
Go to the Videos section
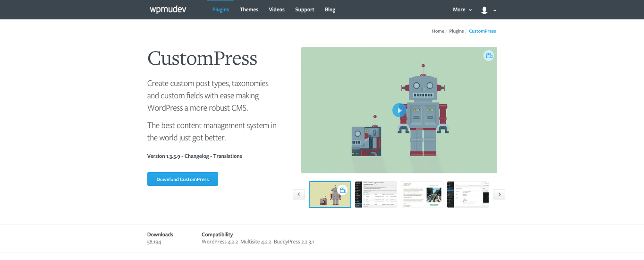pos(277,9)
